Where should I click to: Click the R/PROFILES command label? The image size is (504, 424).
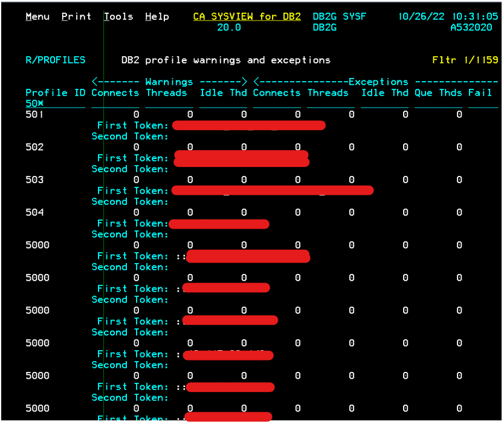pyautogui.click(x=56, y=60)
